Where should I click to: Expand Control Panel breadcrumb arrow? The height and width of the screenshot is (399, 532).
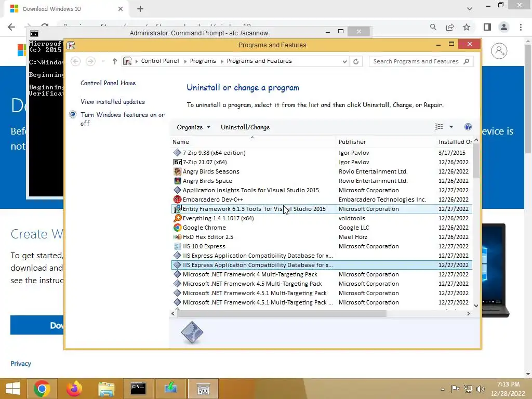tap(185, 61)
